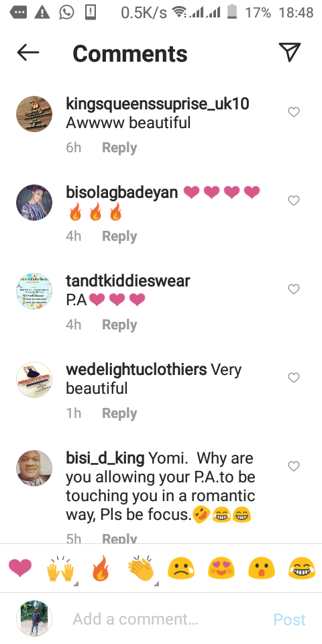Like wedelightuclothiers' comment
The width and height of the screenshot is (322, 644).
294,378
